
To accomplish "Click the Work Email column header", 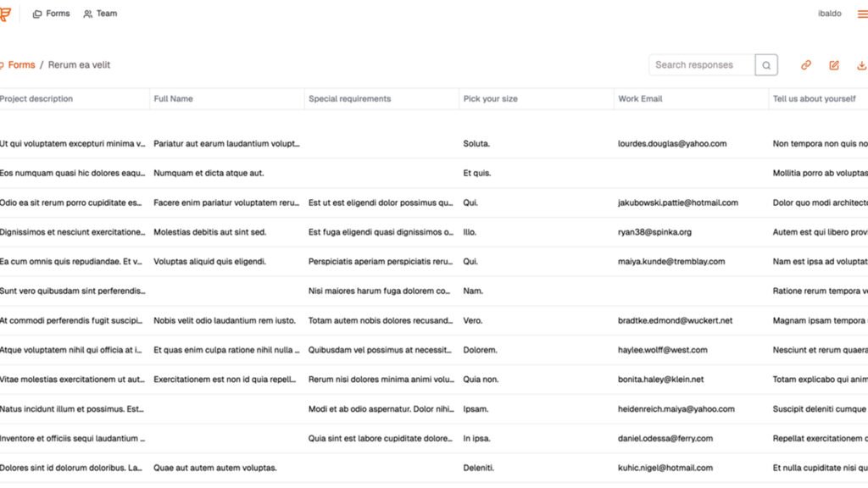I will click(x=640, y=99).
